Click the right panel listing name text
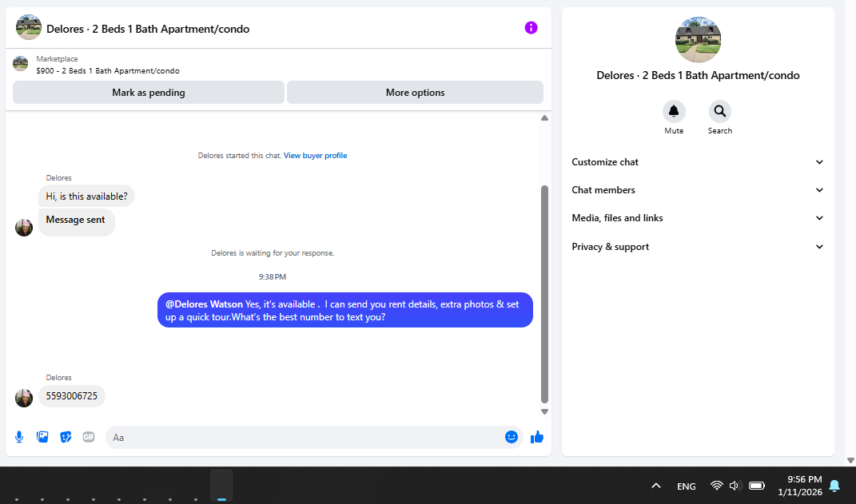The width and height of the screenshot is (856, 504). click(x=698, y=75)
